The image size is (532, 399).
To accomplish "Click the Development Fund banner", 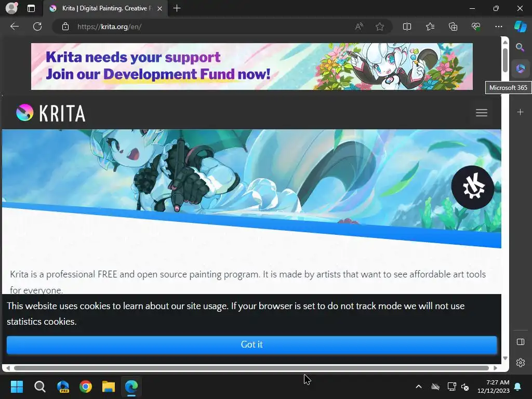I will pos(252,66).
